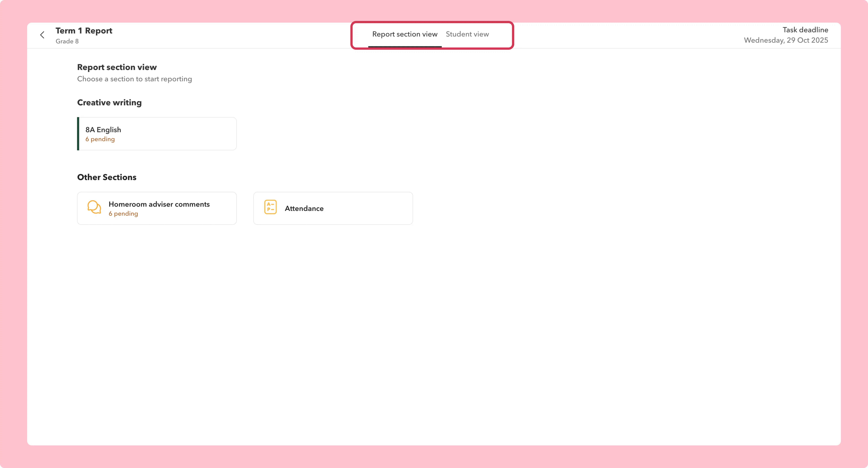Open the Homeroom adviser comments card
The height and width of the screenshot is (468, 868).
coord(157,208)
